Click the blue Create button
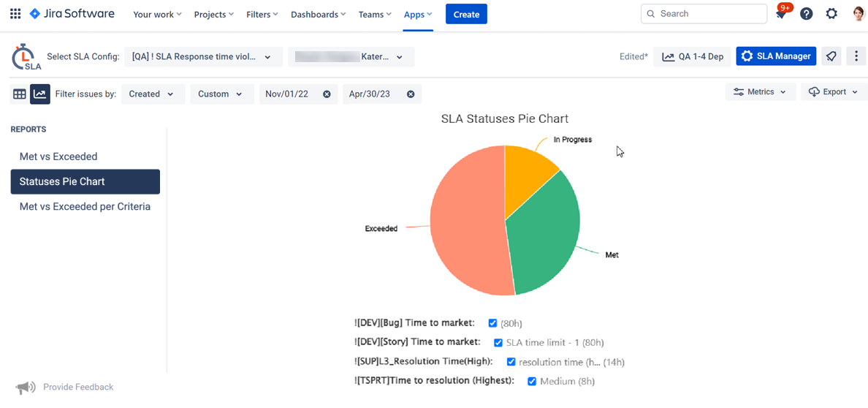Image resolution: width=868 pixels, height=408 pixels. tap(466, 14)
